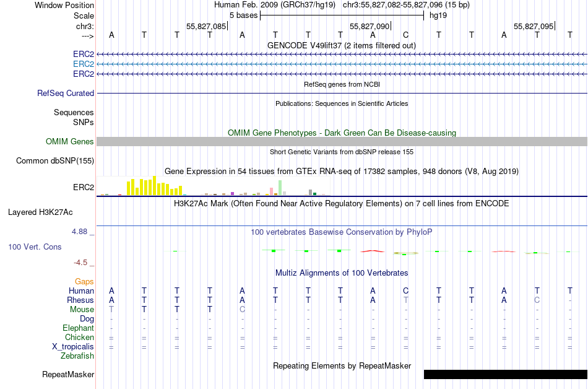Click Publications: Sequences in Scientific Articles title
The image size is (588, 389).
click(342, 103)
